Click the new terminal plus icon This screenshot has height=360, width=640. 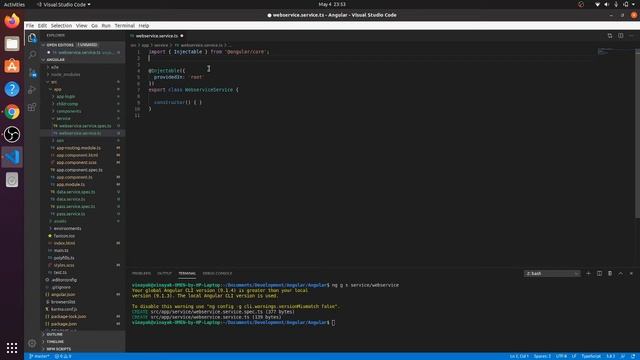pyautogui.click(x=588, y=273)
